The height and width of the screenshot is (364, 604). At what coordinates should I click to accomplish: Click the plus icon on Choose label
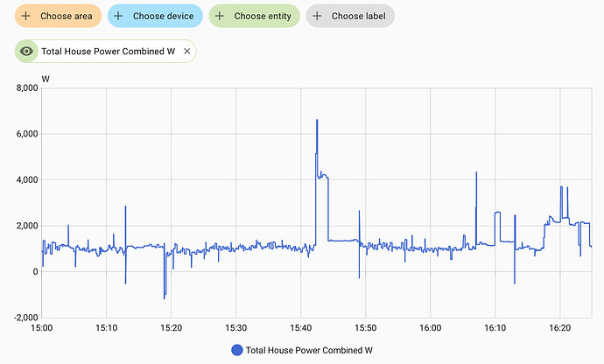coord(317,16)
